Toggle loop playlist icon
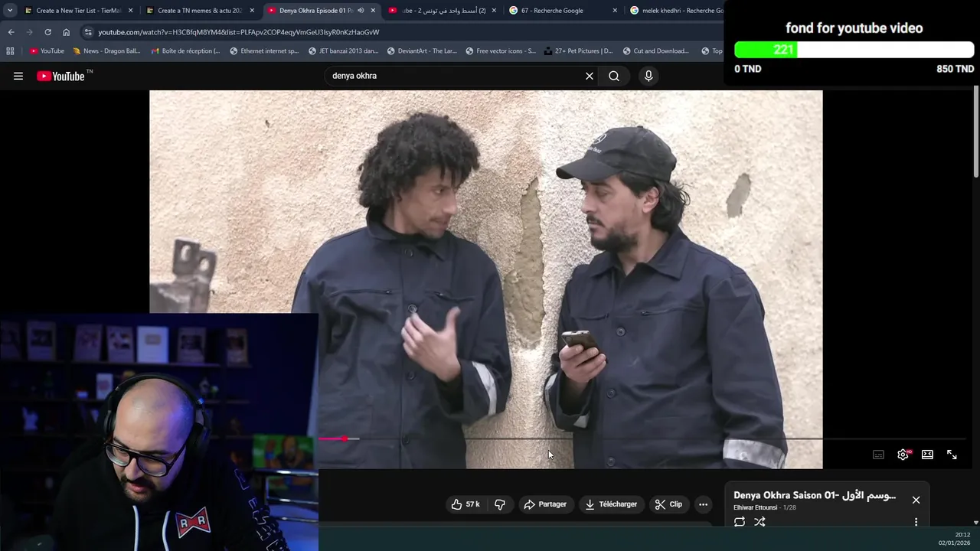980x551 pixels. point(740,522)
